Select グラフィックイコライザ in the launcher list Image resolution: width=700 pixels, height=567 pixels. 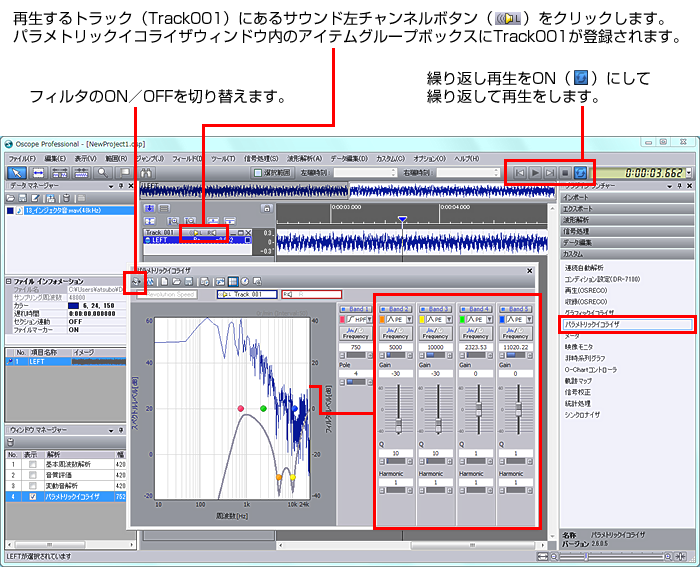click(x=598, y=312)
